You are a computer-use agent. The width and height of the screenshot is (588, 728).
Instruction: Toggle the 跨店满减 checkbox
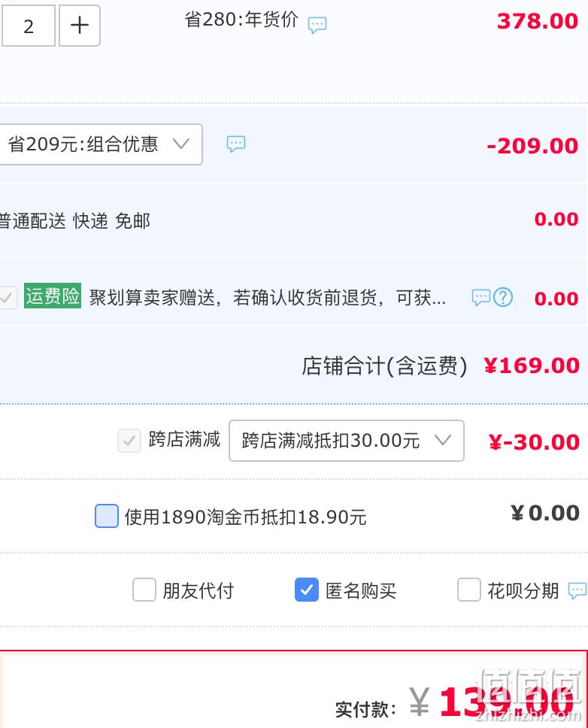(129, 441)
